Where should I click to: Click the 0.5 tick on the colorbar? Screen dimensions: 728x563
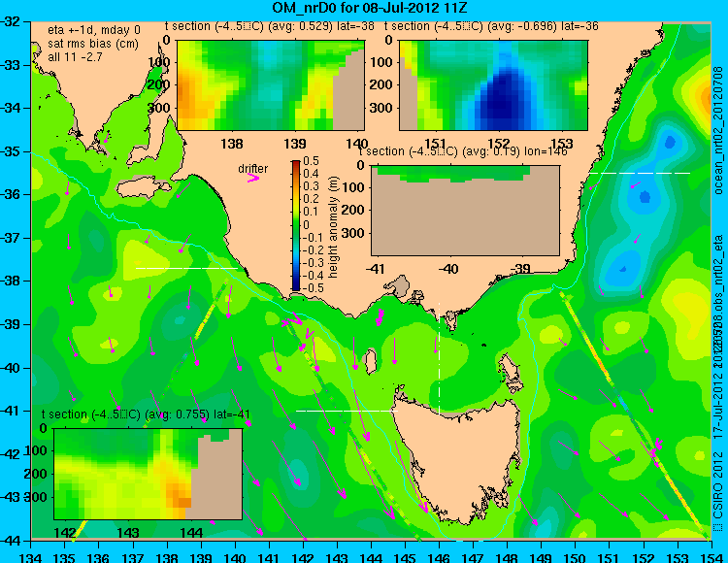point(311,161)
